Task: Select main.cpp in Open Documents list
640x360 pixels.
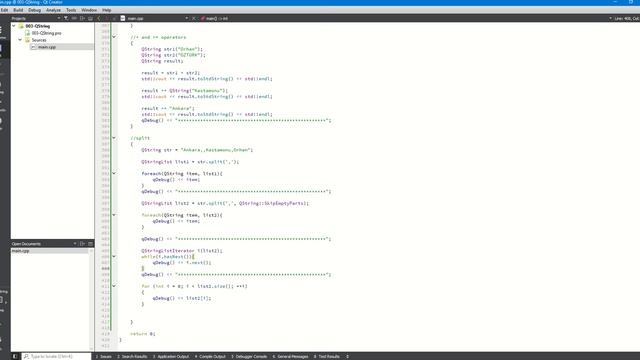Action: [x=50, y=251]
